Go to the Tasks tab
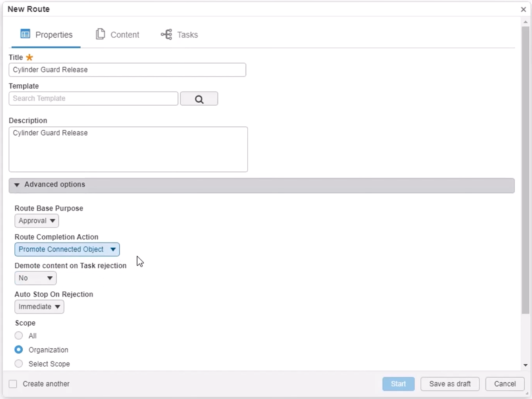This screenshot has width=532, height=399. coord(179,35)
